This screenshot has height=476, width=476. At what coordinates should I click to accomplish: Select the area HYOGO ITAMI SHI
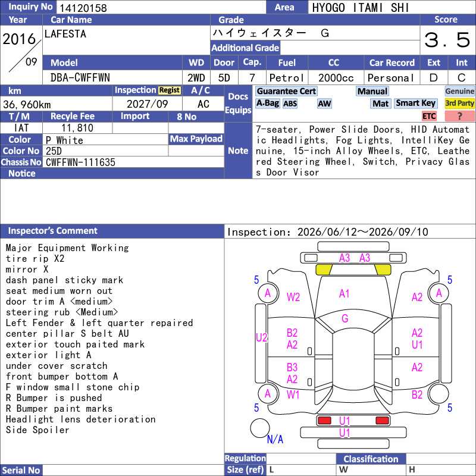[x=361, y=8]
